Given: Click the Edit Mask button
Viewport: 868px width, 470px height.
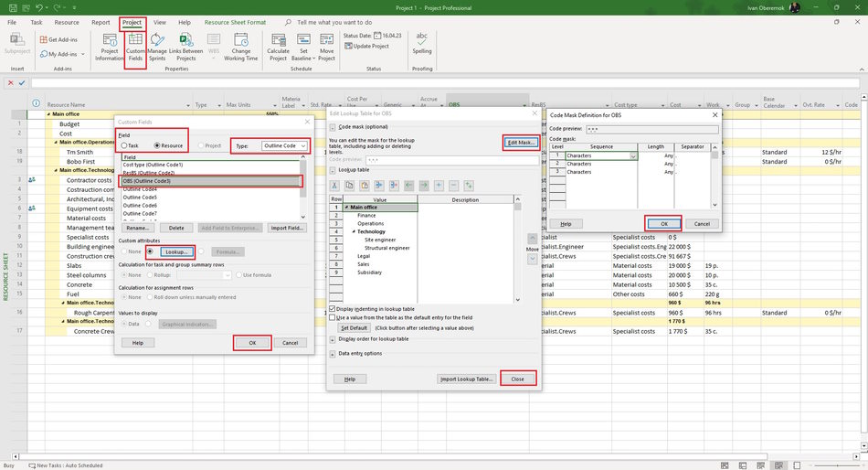Looking at the screenshot, I should point(521,143).
